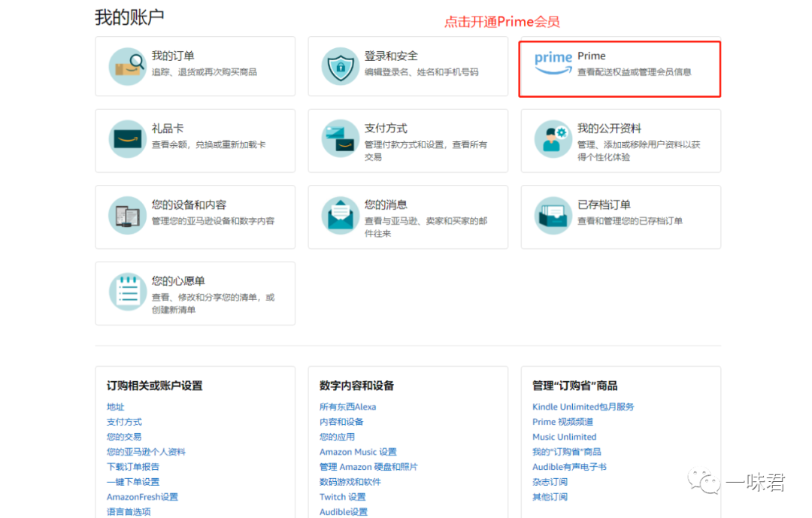Click the 管理"订购省"商品 heading
Image resolution: width=812 pixels, height=518 pixels.
[575, 386]
